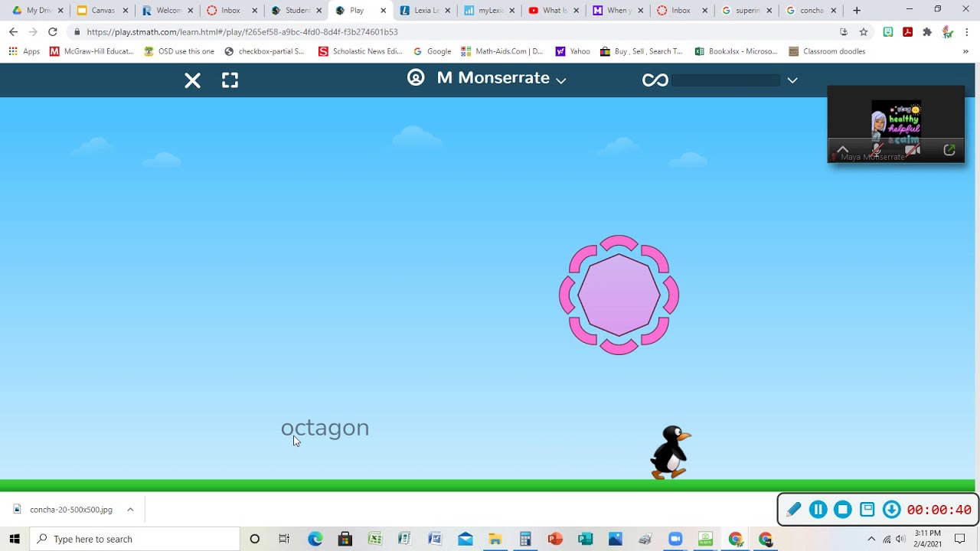Click the user profile avatar icon

[x=416, y=77]
